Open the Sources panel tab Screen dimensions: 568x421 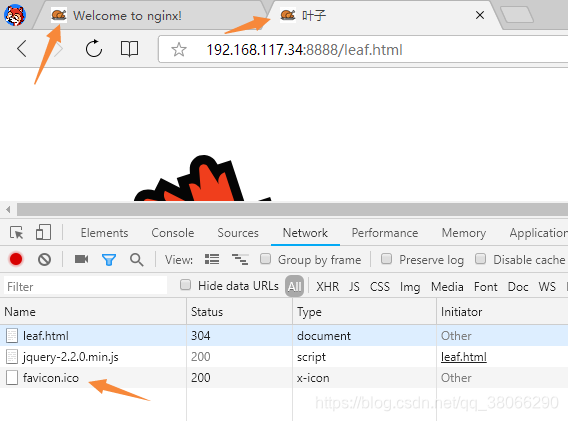238,233
